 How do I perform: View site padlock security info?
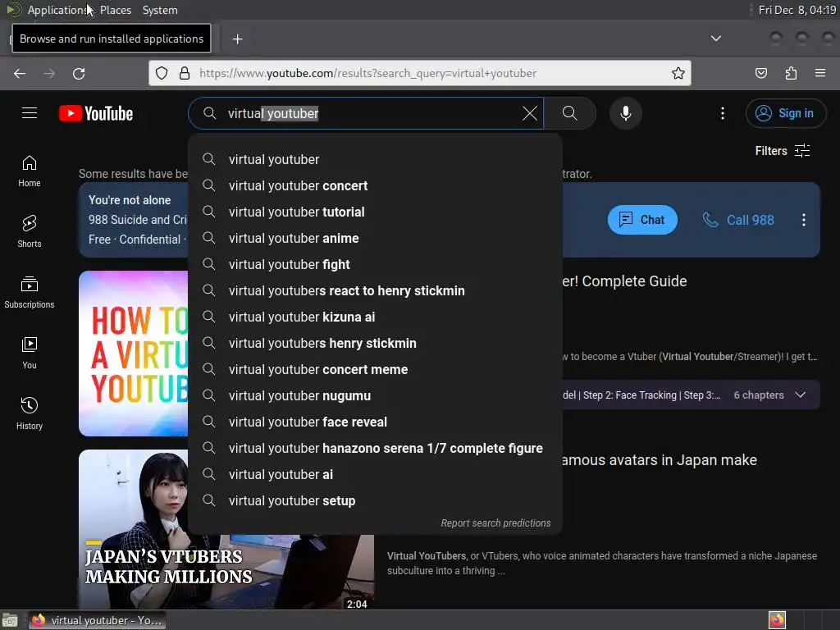[185, 73]
